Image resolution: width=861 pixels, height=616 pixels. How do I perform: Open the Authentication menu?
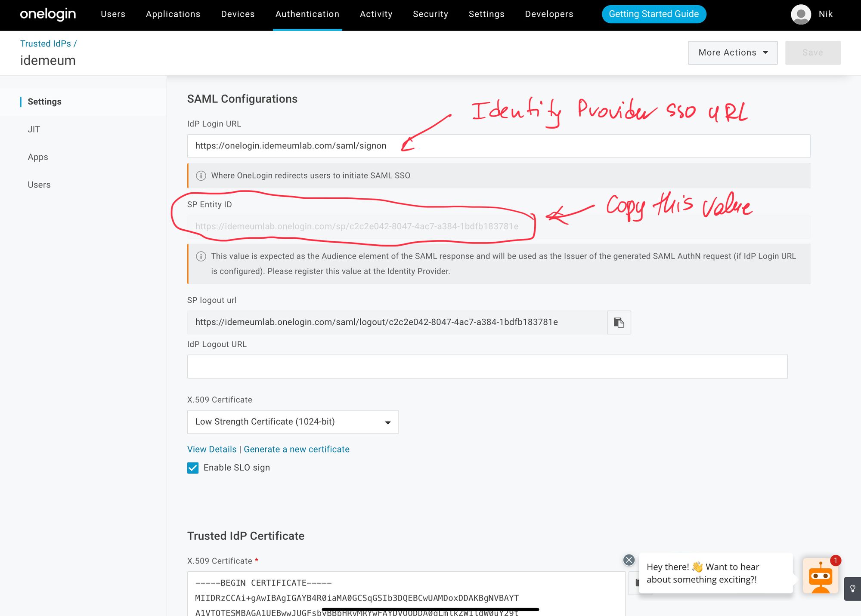(x=307, y=14)
